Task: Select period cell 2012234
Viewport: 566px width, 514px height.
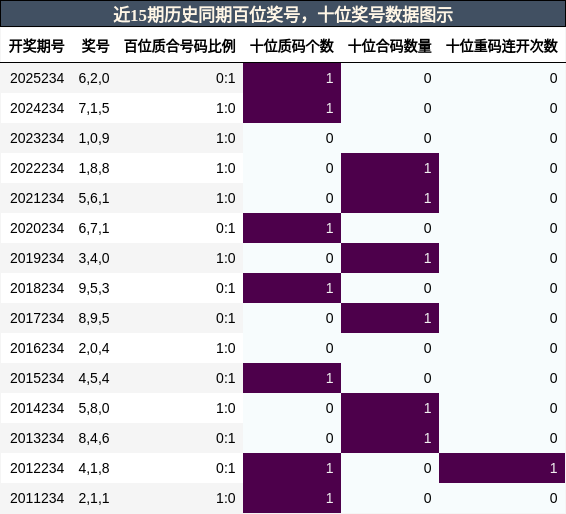Action: (x=37, y=467)
